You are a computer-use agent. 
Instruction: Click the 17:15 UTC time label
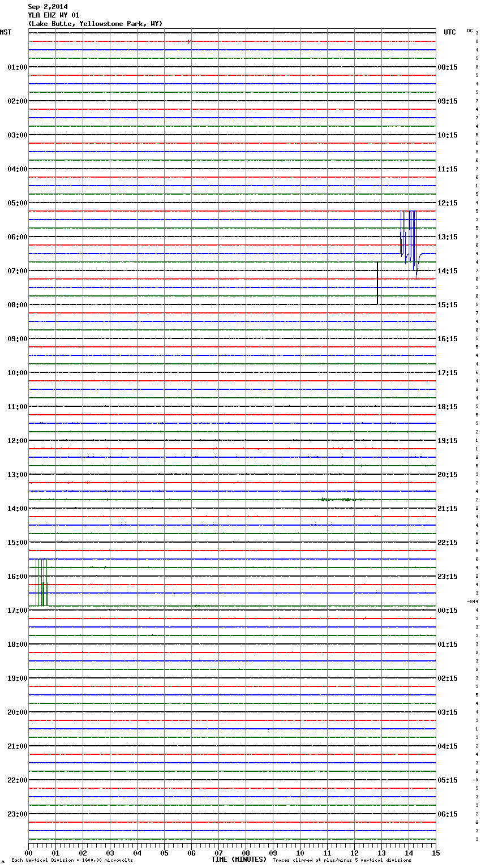(448, 373)
